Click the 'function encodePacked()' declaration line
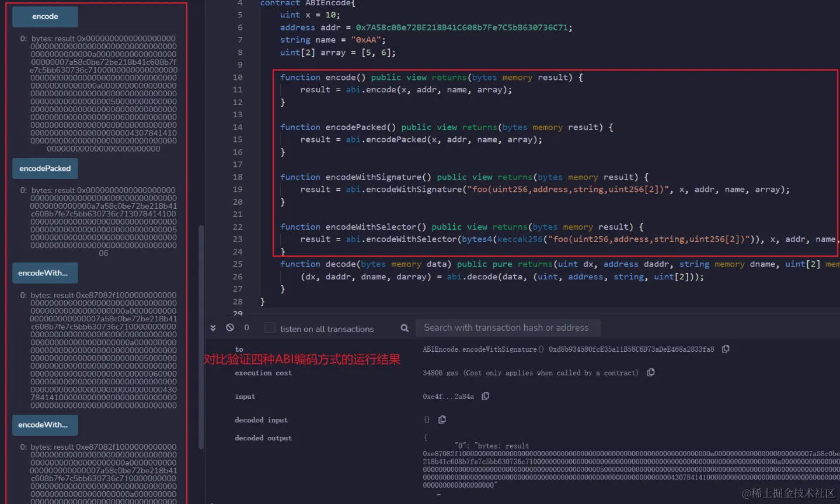 point(447,127)
